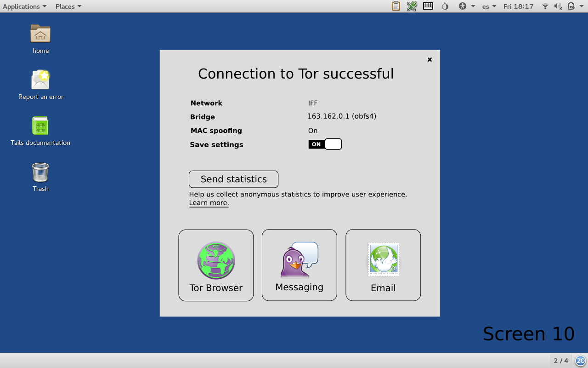588x368 pixels.
Task: Expand the accessibility menu
Action: 466,6
